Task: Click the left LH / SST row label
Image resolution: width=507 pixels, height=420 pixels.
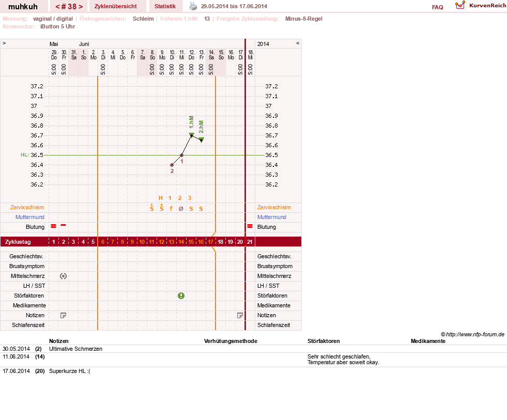Action: [34, 286]
